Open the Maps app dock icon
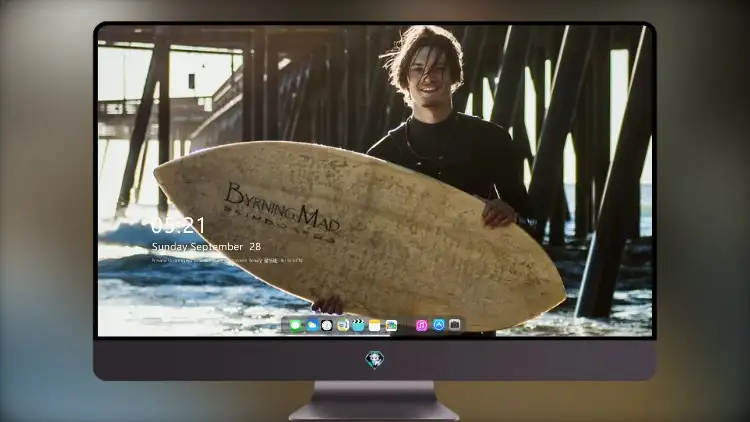 click(x=391, y=325)
